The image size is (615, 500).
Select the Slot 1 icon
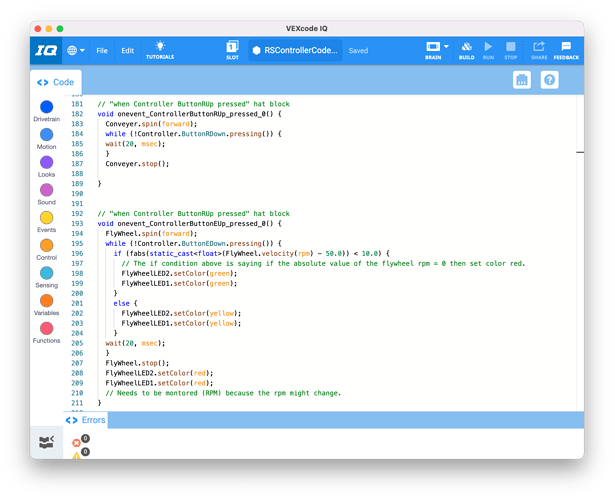coord(232,50)
